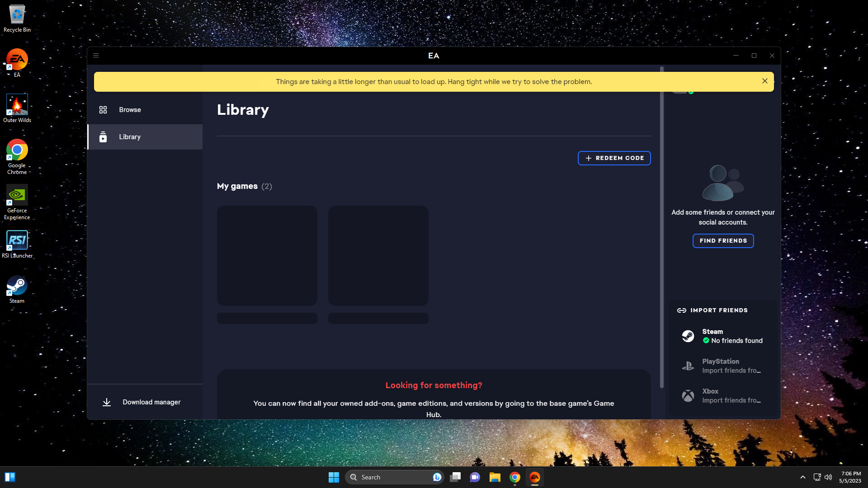Click the Steam label under Import Friends
This screenshot has height=488, width=868.
[x=712, y=332]
